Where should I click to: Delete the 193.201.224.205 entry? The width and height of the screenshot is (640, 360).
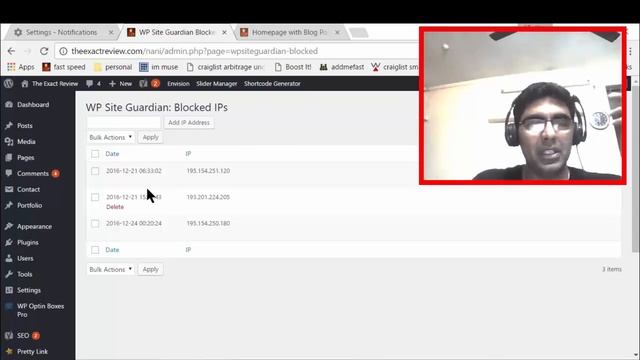[x=115, y=207]
